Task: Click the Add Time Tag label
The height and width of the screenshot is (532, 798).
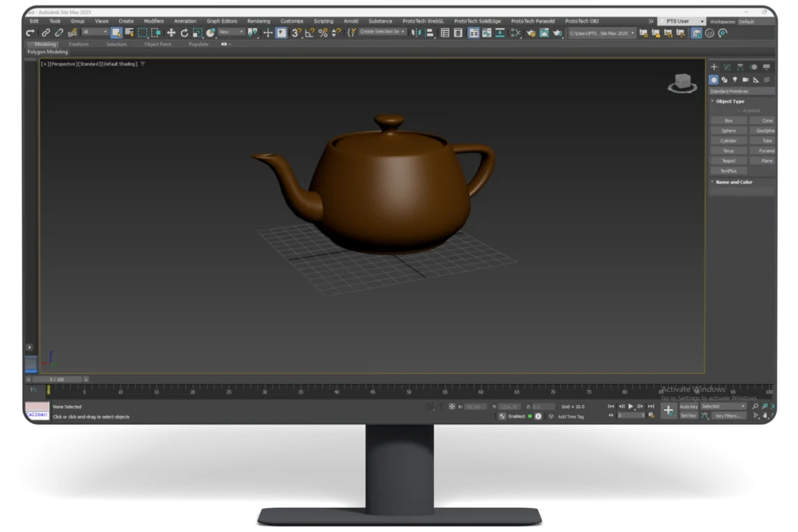Action: click(x=571, y=417)
